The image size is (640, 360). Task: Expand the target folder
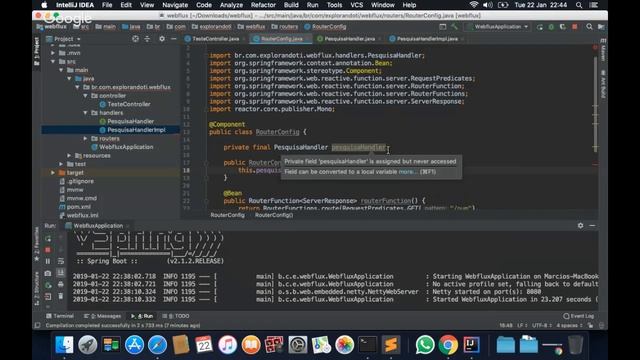tap(53, 173)
